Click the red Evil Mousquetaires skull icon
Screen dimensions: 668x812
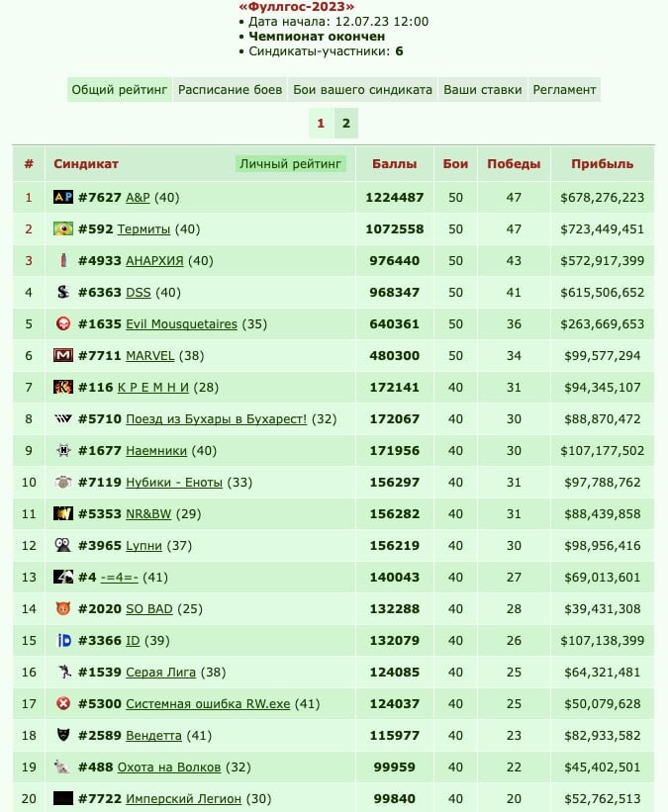click(x=63, y=323)
